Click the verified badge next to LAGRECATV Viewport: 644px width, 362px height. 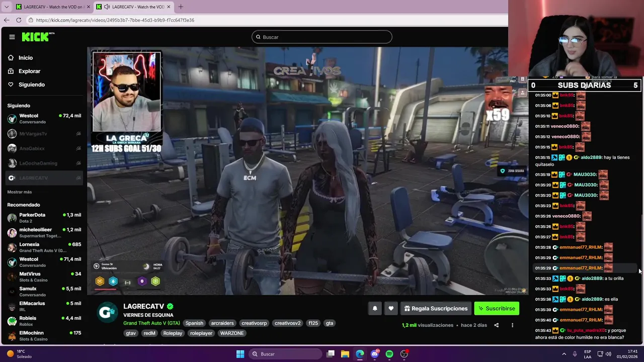click(x=170, y=306)
